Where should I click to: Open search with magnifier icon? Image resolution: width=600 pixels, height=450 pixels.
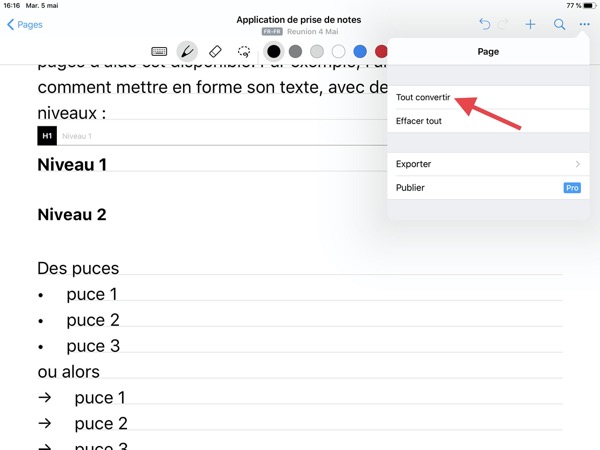[x=560, y=24]
